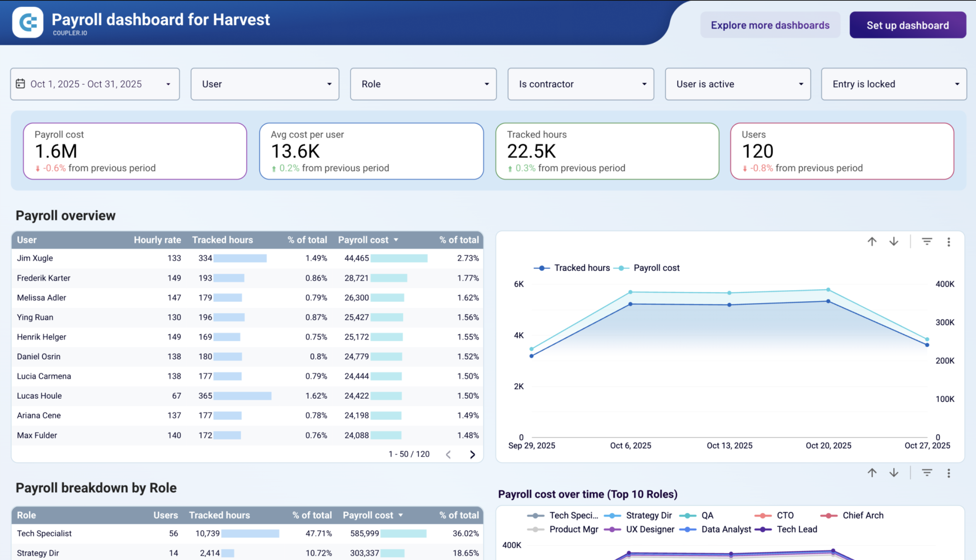Open the filter icon on the Tracked hours chart
The image size is (976, 560).
[x=927, y=242]
